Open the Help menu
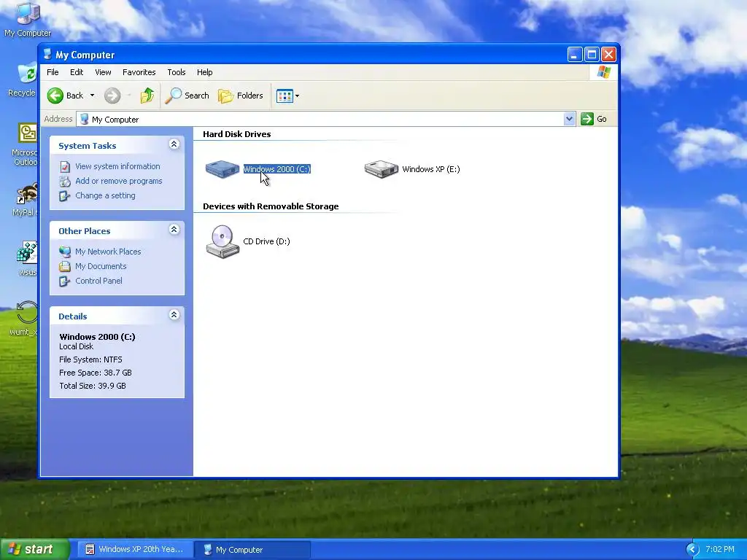This screenshot has height=560, width=747. pyautogui.click(x=204, y=72)
